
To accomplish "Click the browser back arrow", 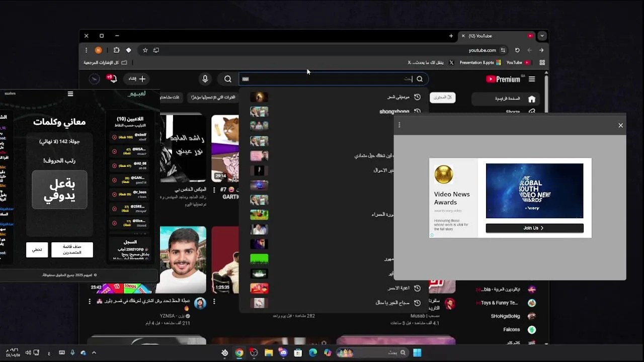I will pyautogui.click(x=529, y=50).
